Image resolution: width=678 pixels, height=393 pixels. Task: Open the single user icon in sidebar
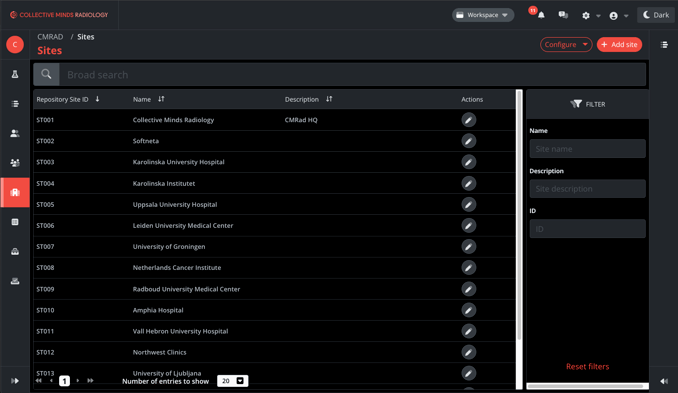click(15, 133)
